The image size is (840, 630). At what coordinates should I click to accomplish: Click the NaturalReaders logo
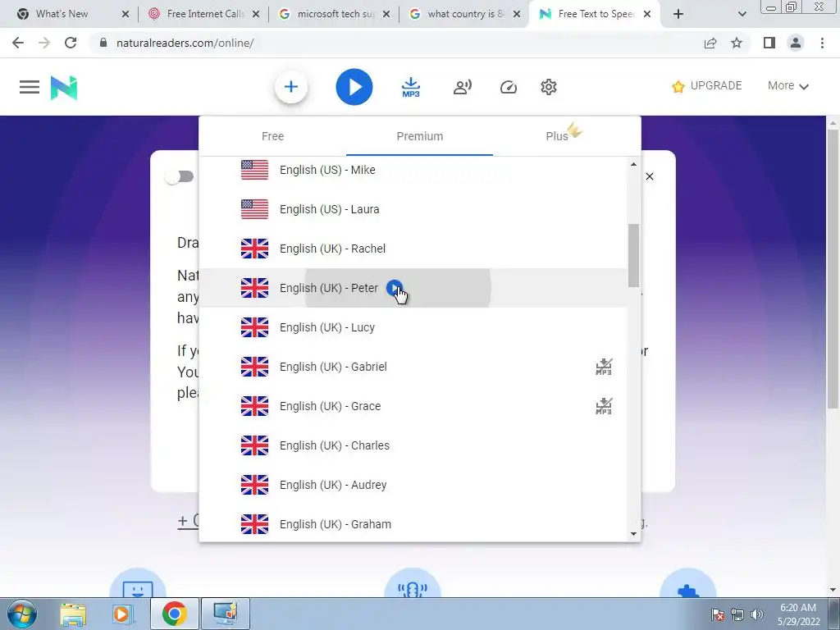[x=64, y=88]
